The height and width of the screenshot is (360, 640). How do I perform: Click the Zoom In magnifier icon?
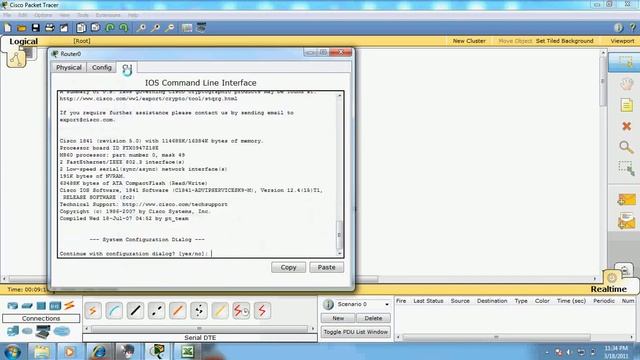141,28
